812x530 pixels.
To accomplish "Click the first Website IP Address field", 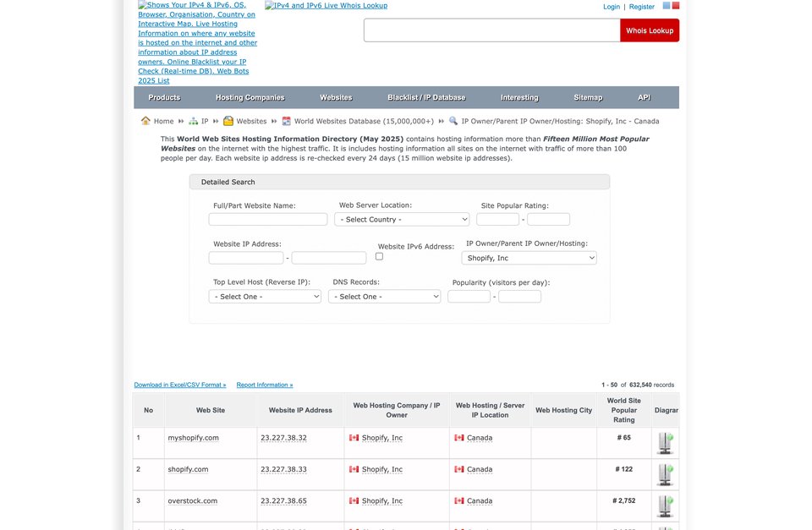I will pos(246,258).
